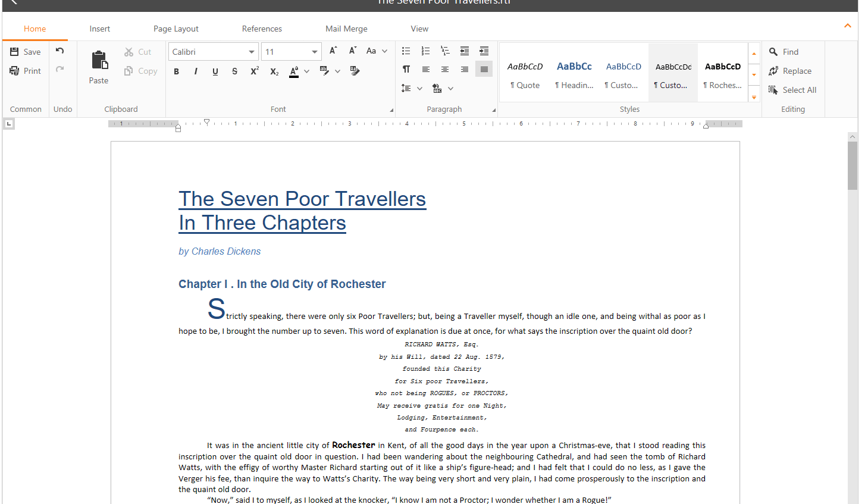The image size is (868, 504).
Task: Apply text highlight color
Action: click(324, 71)
